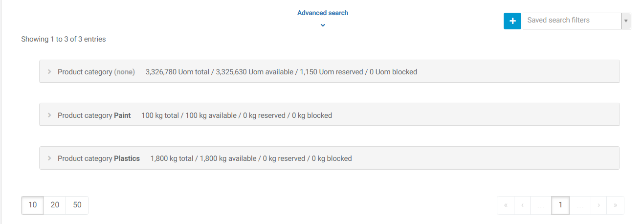
Task: Go to the first page with double-left arrow
Action: (x=506, y=205)
